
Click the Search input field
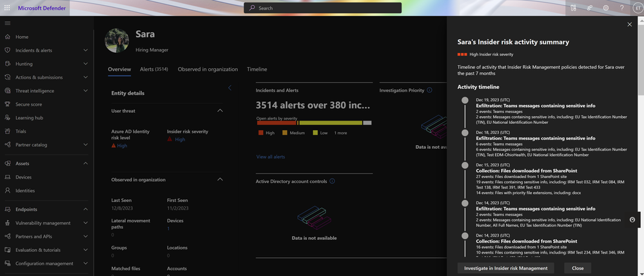pos(322,8)
